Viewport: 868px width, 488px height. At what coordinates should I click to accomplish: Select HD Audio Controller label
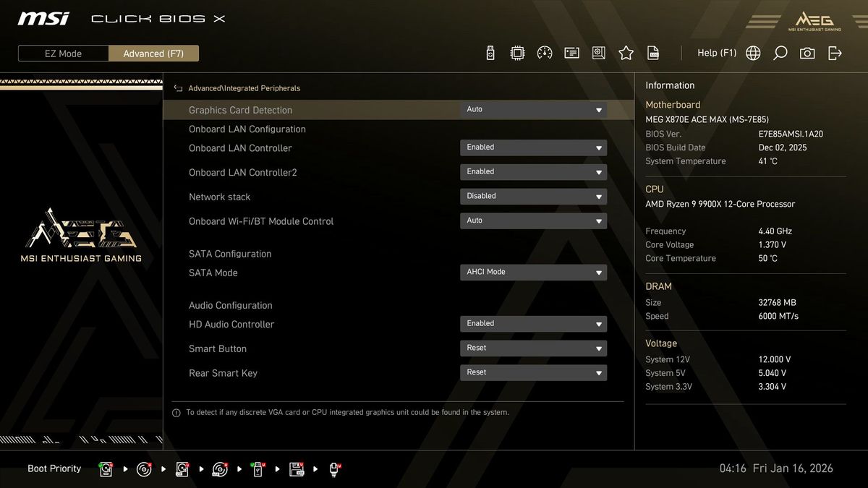click(231, 325)
